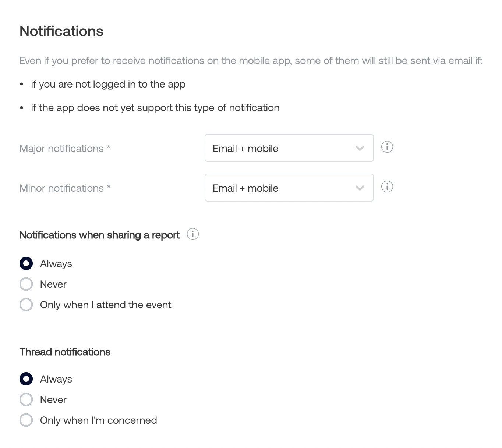This screenshot has height=448, width=502.
Task: Open the Major notifications dropdown
Action: 289,148
